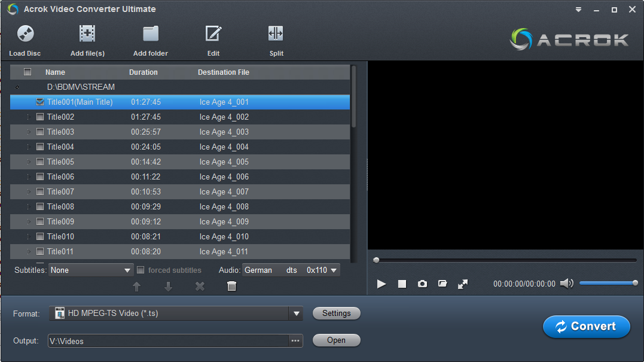Click the trash can delete-all icon
The image size is (644, 362).
point(231,286)
